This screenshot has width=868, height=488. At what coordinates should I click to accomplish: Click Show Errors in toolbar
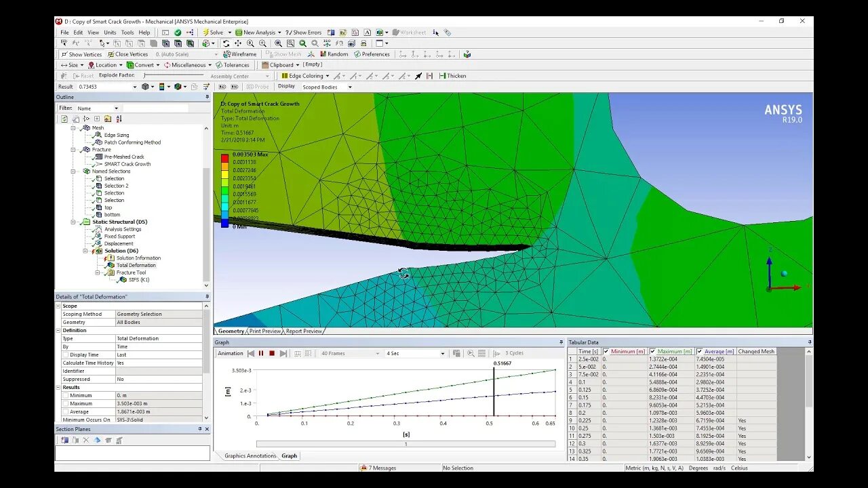[x=303, y=32]
